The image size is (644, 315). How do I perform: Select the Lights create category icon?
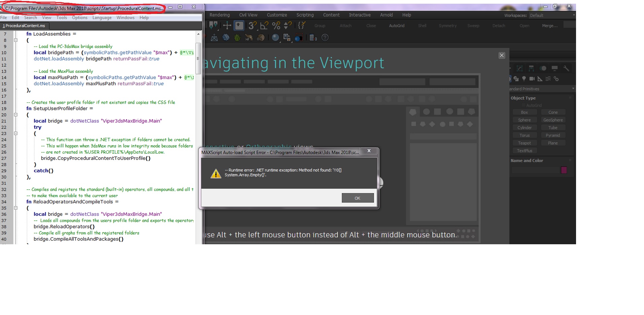(524, 79)
